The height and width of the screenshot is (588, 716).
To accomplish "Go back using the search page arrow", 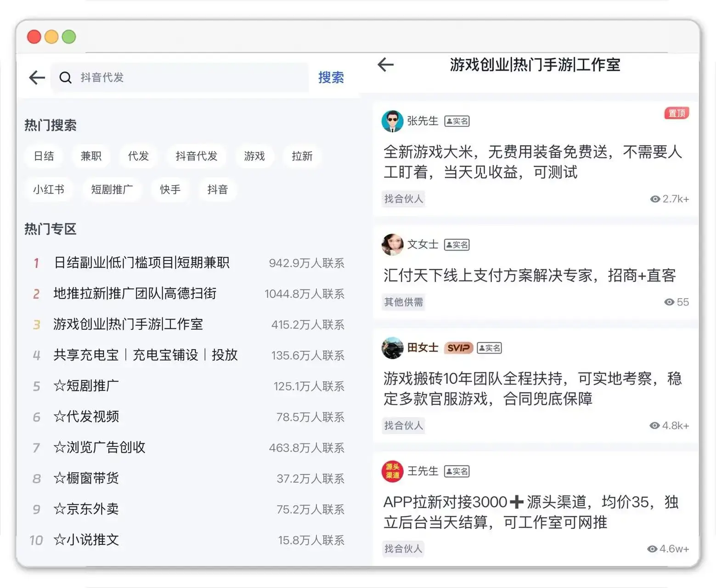I will tap(37, 78).
